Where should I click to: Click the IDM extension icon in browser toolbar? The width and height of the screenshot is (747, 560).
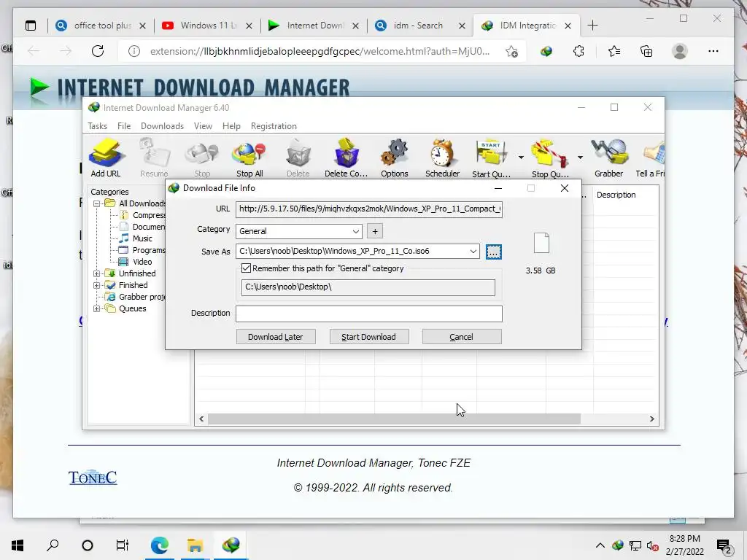pyautogui.click(x=546, y=51)
